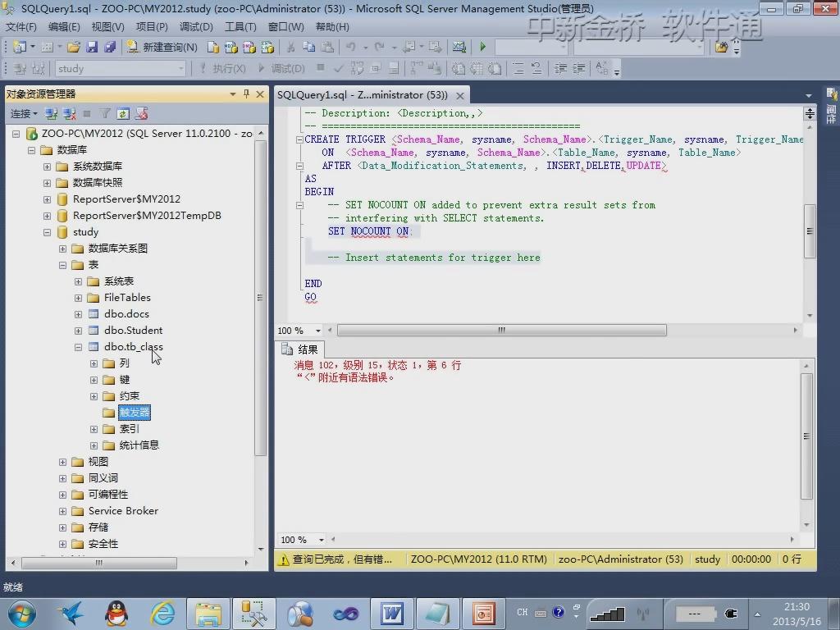Click the green Start play icon
840x630 pixels.
point(482,47)
